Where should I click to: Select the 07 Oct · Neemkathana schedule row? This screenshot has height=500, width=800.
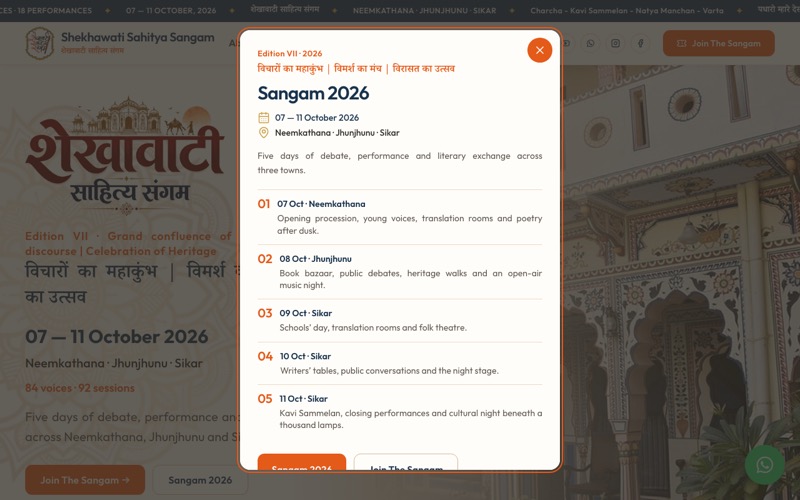pyautogui.click(x=399, y=217)
